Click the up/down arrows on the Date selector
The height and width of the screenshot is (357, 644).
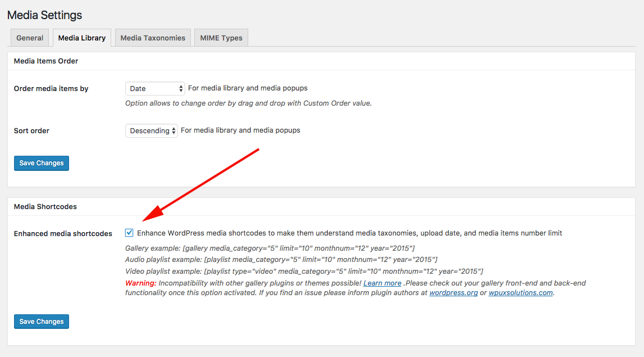pyautogui.click(x=180, y=88)
